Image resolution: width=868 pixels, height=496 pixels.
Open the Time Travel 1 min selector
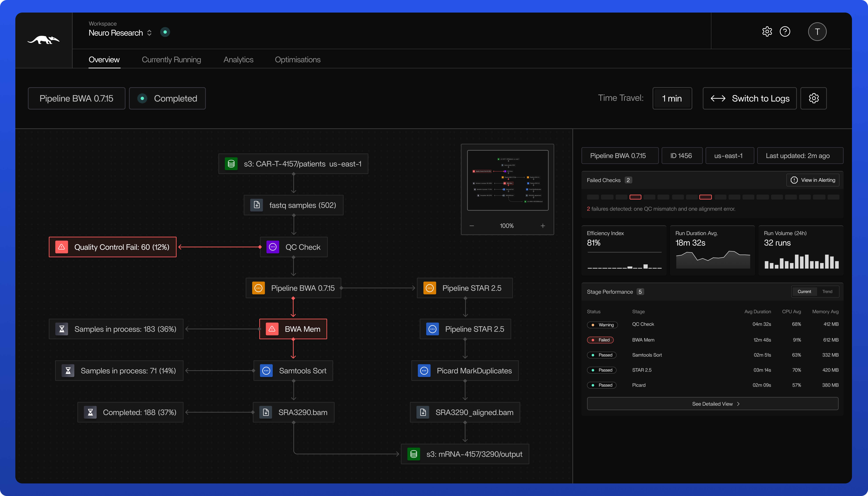672,98
